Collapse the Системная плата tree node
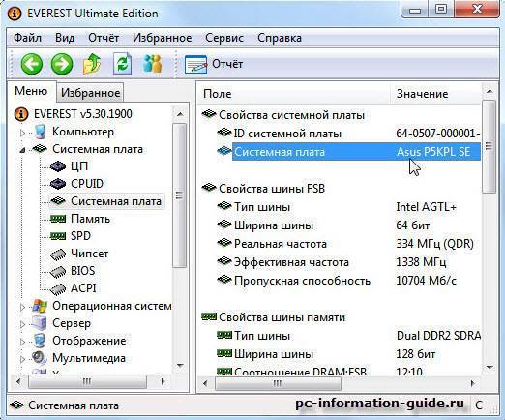The width and height of the screenshot is (505, 420). pos(22,150)
